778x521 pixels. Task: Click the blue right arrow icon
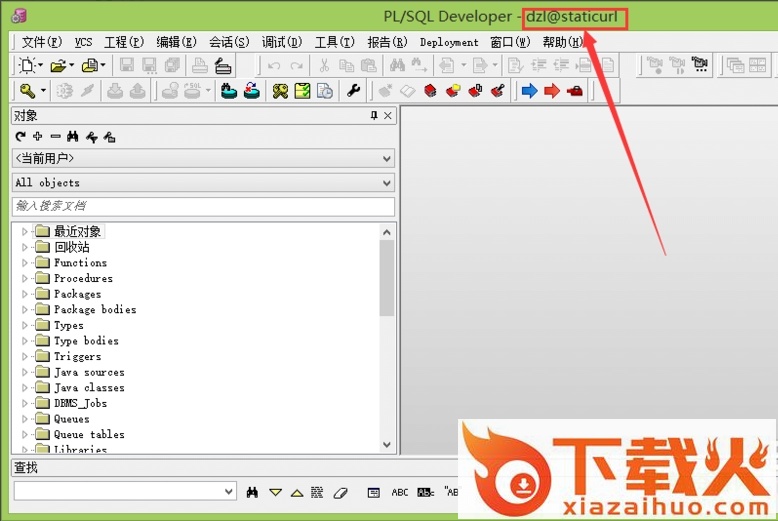(529, 91)
